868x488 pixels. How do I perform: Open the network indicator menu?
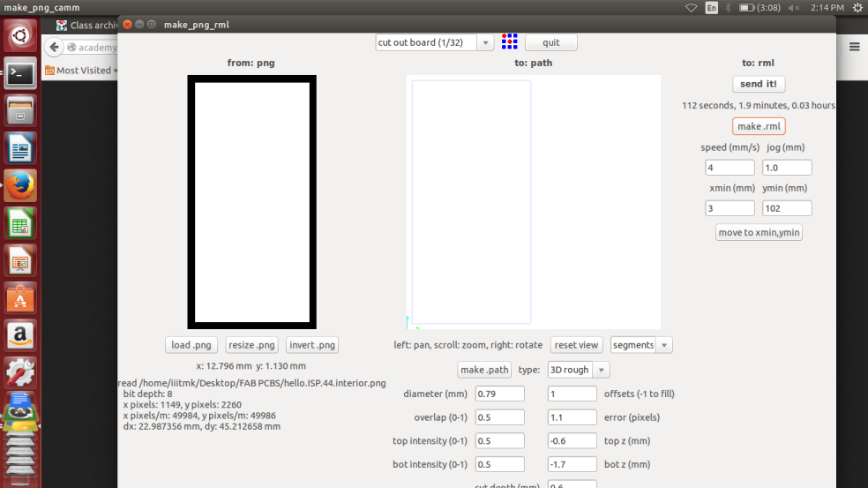coord(691,8)
